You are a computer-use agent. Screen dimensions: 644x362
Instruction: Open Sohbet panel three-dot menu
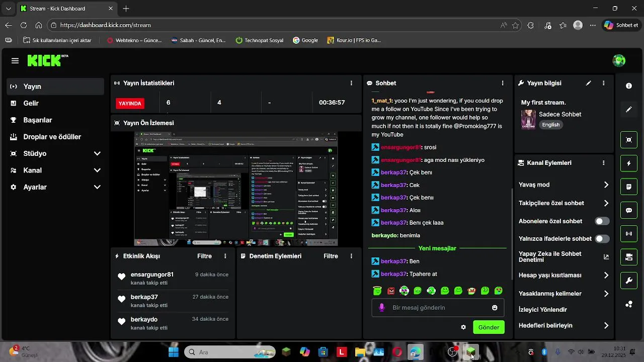502,83
